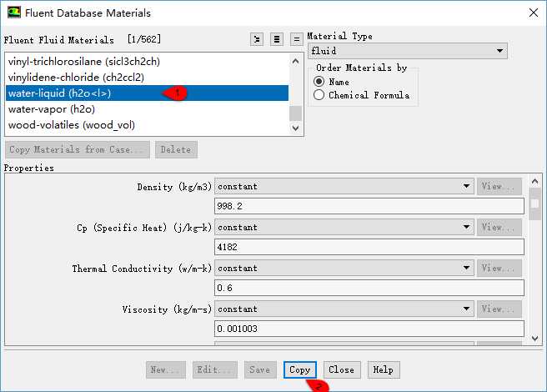
Task: Select wood-volatiles (wood_vol) material
Action: (x=147, y=125)
